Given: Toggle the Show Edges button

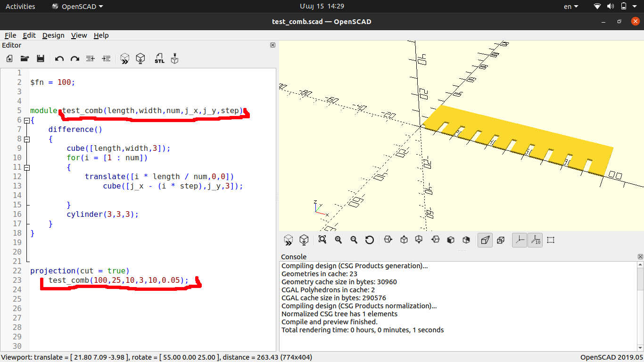Looking at the screenshot, I should pos(551,240).
